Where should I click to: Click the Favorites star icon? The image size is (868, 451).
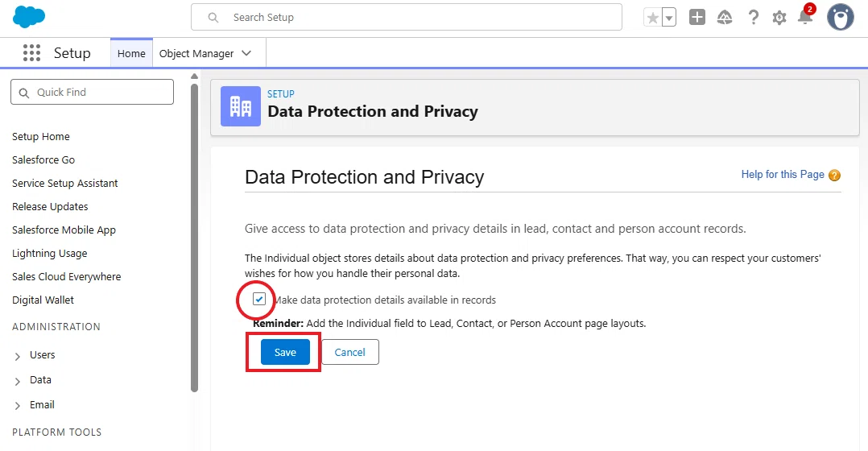[x=653, y=18]
